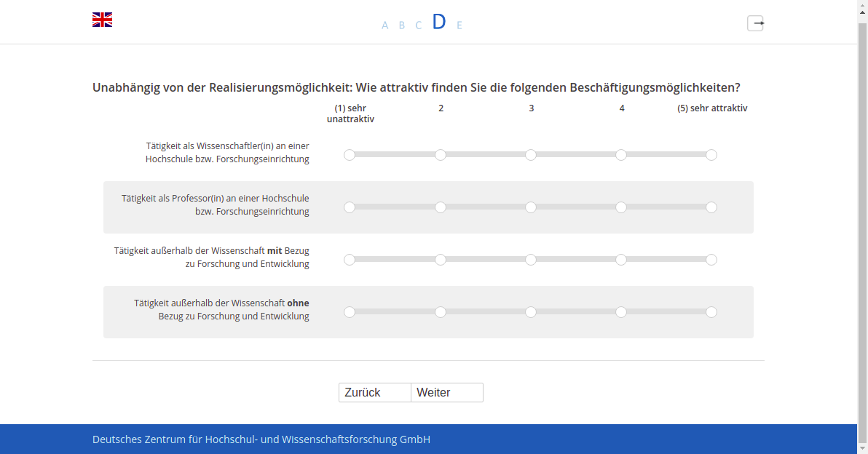Rate 'ohne Bezug zu Forschung' activity as 3

click(530, 312)
